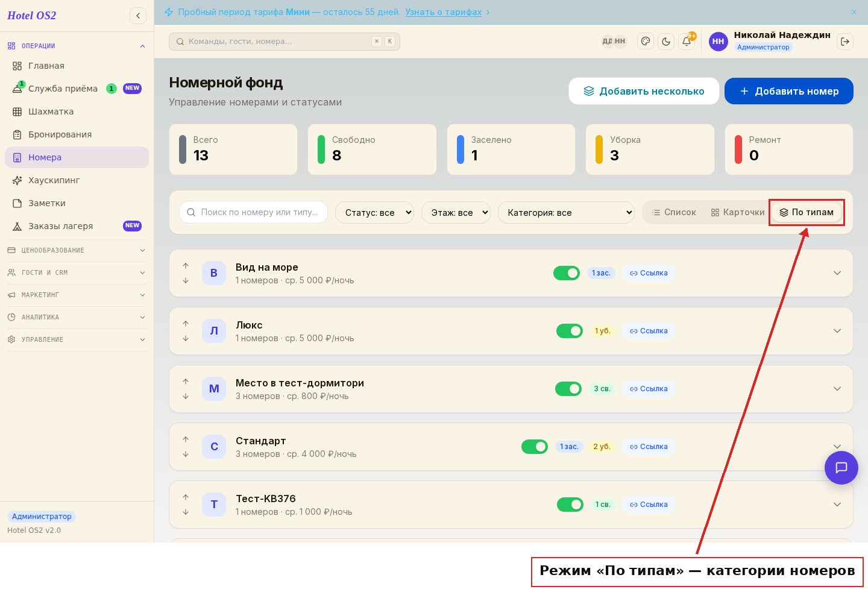Expand the Управление sidebar section

pos(77,339)
